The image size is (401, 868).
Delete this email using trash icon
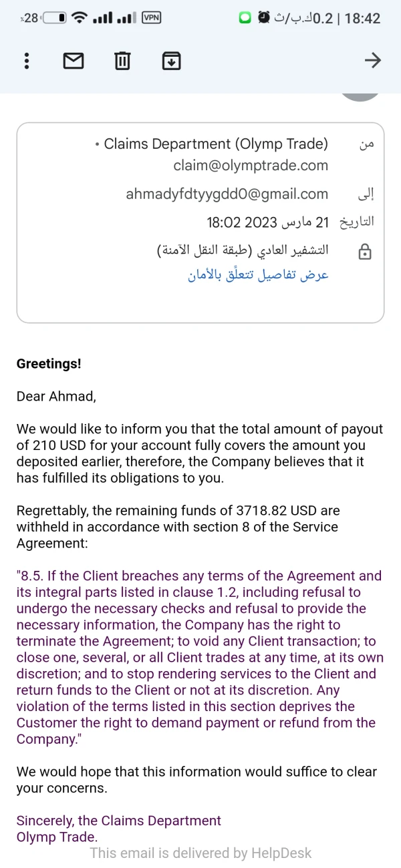tap(122, 61)
